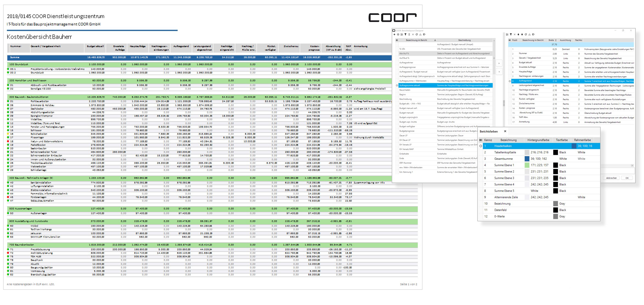
Task: Toggle the filter funnel icon in right designer toolbar
Action: click(511, 35)
